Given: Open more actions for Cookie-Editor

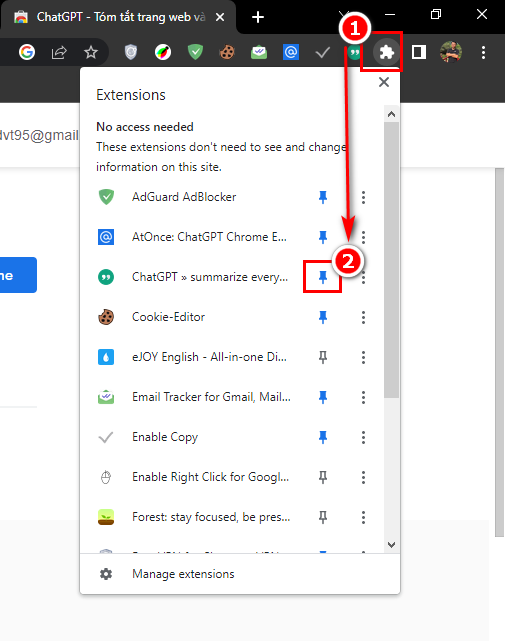Looking at the screenshot, I should click(x=363, y=317).
